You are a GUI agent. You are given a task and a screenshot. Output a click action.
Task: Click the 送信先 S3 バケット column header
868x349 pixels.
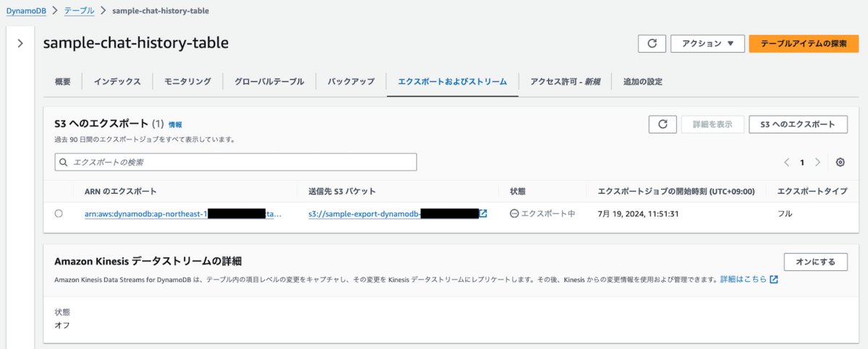pyautogui.click(x=341, y=191)
